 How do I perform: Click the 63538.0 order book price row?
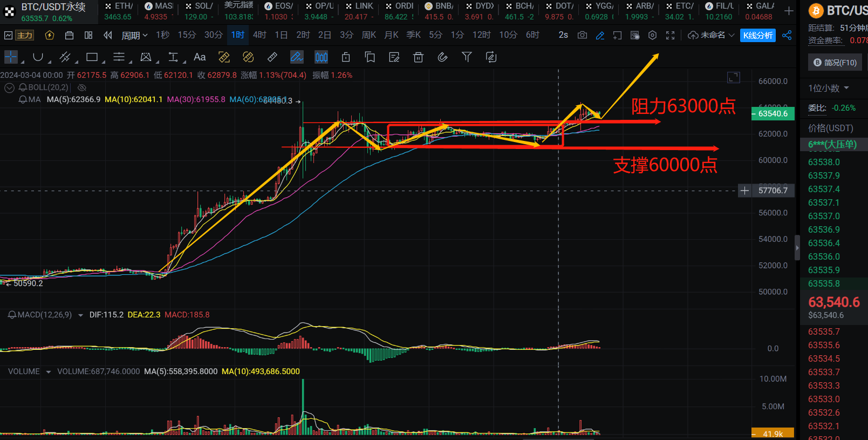[824, 162]
